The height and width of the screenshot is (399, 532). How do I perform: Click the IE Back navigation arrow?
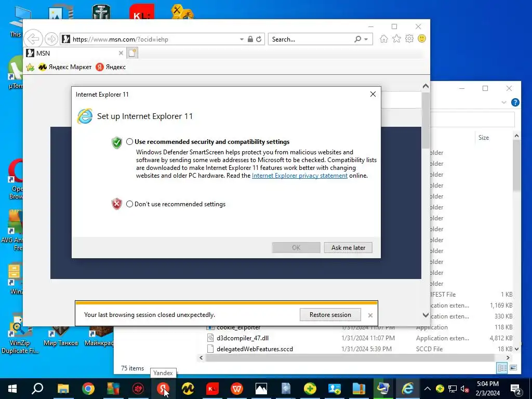click(33, 39)
